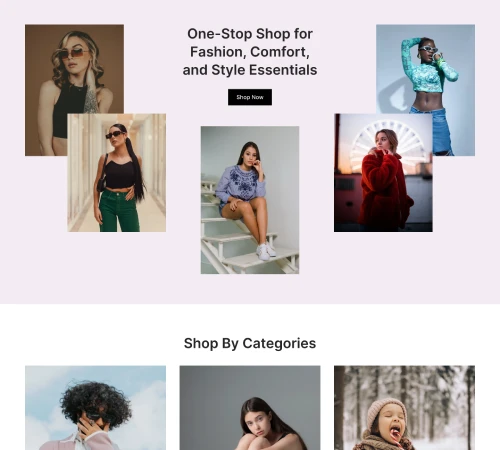Click the embroidered blue sweater on stairs model
500x450 pixels.
(x=241, y=183)
